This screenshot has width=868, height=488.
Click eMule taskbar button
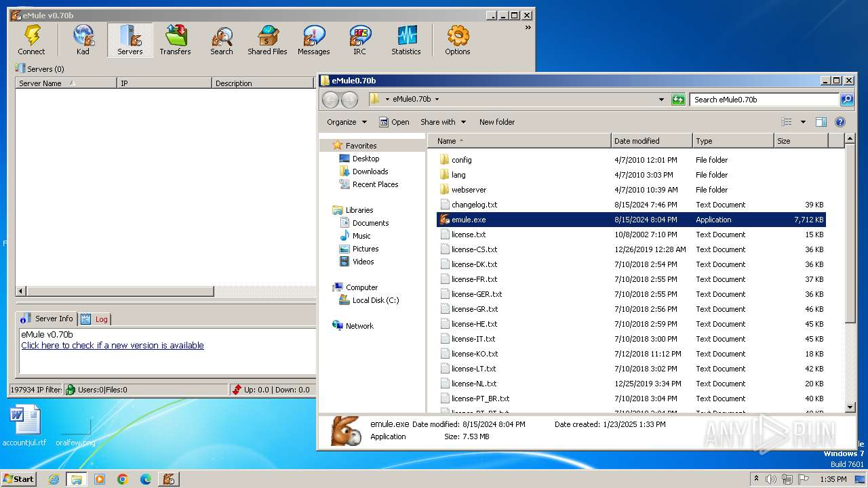pyautogui.click(x=169, y=479)
